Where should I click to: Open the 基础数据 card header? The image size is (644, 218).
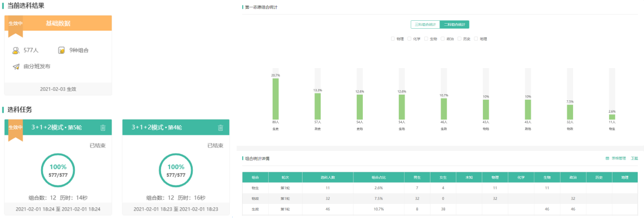pos(58,24)
